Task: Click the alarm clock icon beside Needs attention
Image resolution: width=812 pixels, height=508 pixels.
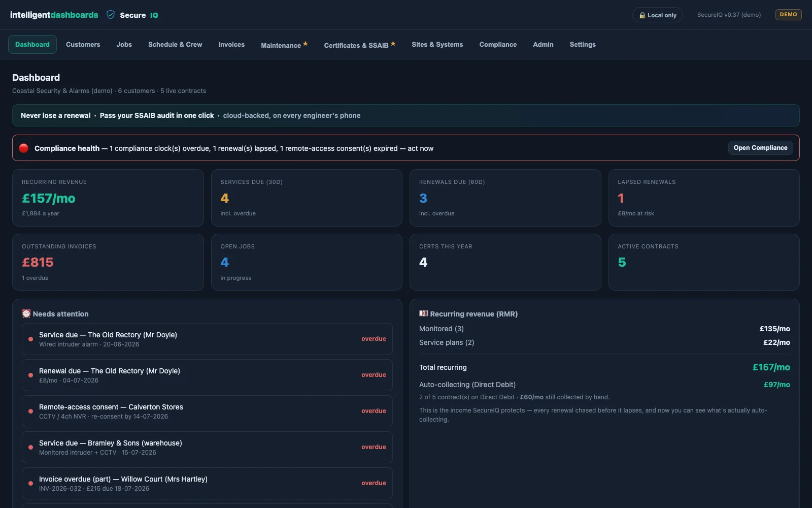Action: click(26, 313)
